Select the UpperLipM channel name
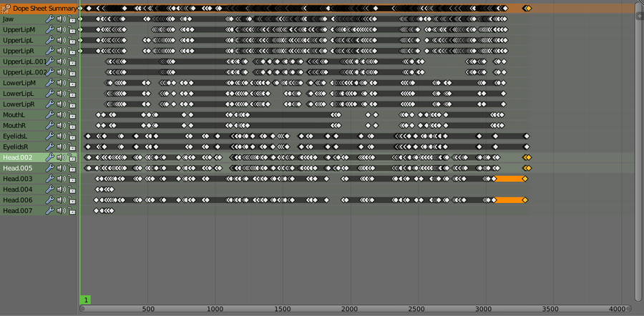Screen dimensions: 644x316 pos(19,29)
